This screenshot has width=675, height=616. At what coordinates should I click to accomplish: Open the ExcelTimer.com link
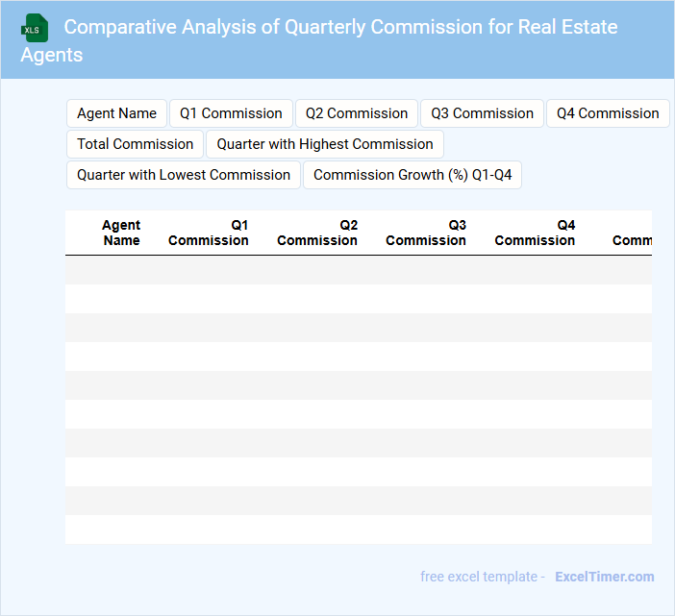[604, 577]
